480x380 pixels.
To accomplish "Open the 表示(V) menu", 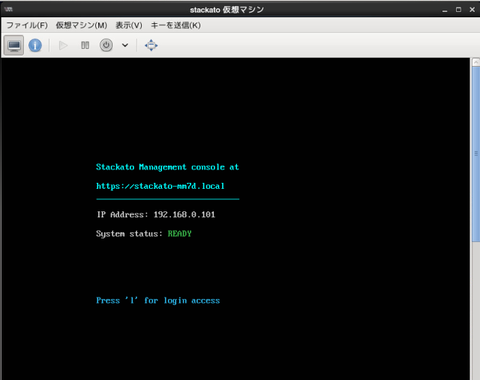I will [x=129, y=25].
